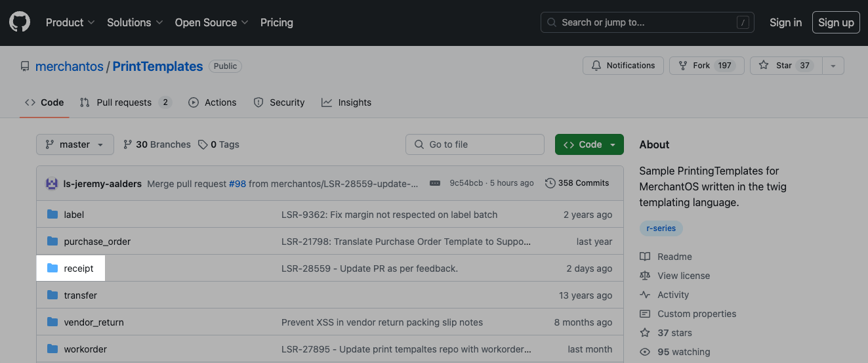Open the LSR-21798 commit message link
The height and width of the screenshot is (363, 868).
(x=406, y=242)
